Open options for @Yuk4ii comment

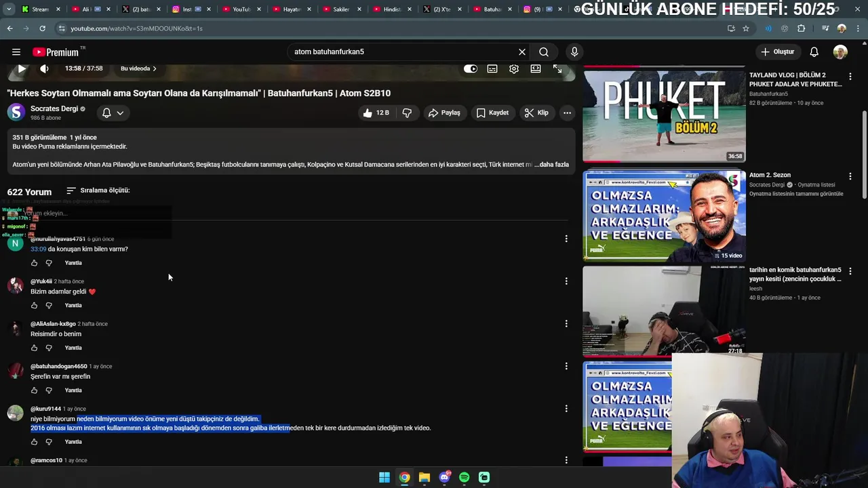coord(566,281)
